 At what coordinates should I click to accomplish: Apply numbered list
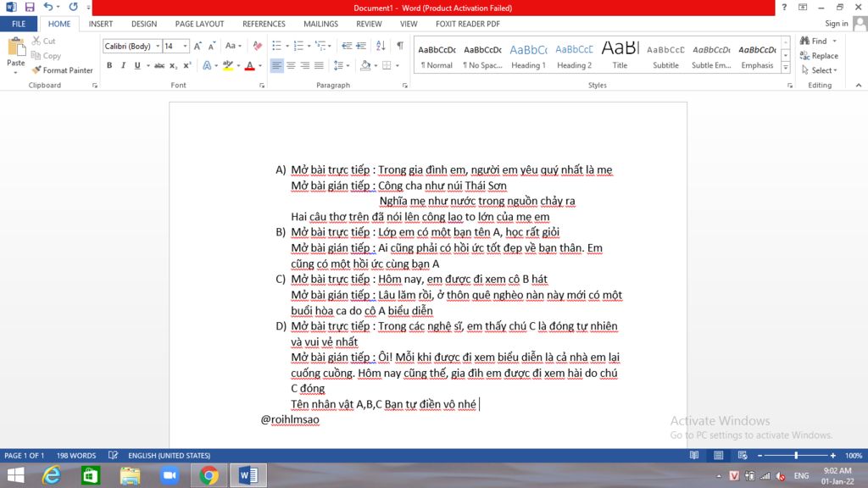point(298,46)
